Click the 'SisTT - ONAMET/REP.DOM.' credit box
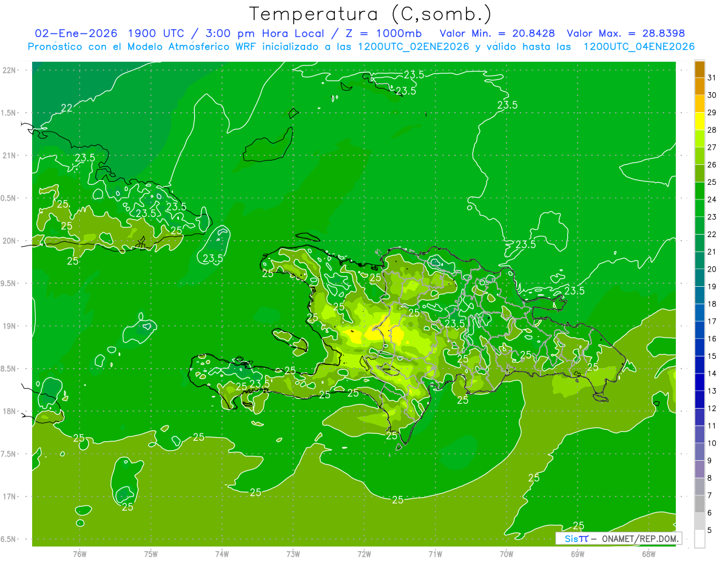The image size is (728, 562). 618,538
